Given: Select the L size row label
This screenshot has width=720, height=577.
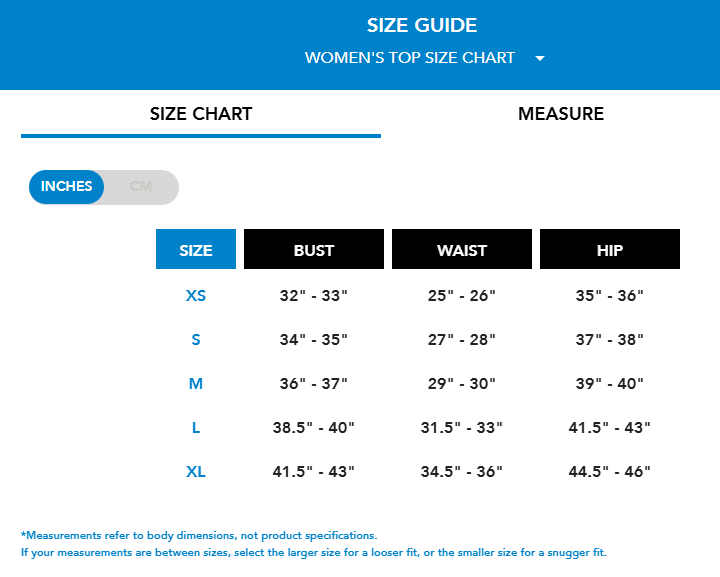Looking at the screenshot, I should coord(196,428).
